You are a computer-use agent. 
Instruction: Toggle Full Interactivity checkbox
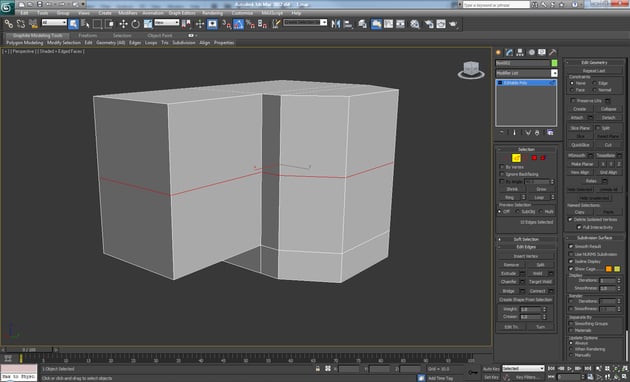point(579,227)
